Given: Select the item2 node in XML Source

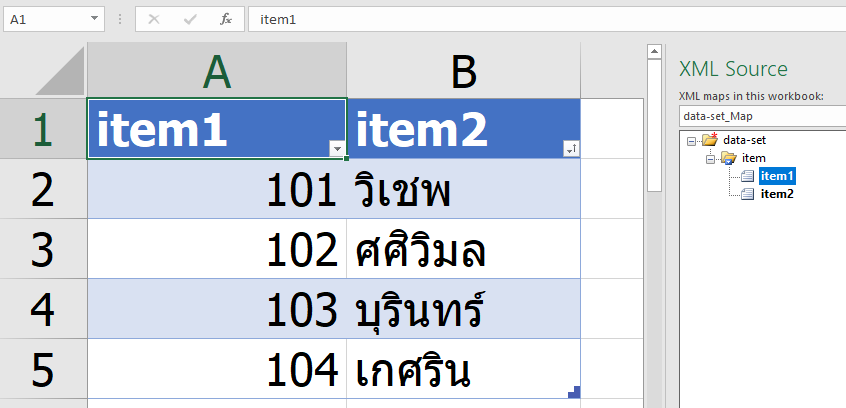Looking at the screenshot, I should (x=777, y=194).
